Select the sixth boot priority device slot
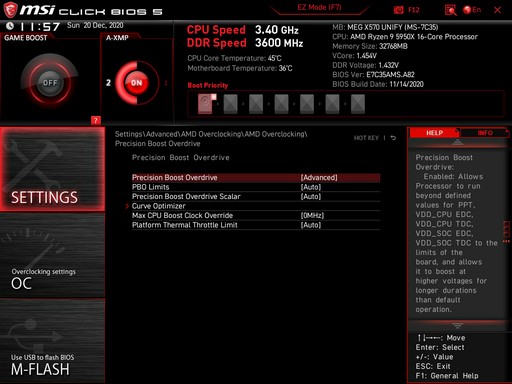The image size is (512, 384). [332, 104]
